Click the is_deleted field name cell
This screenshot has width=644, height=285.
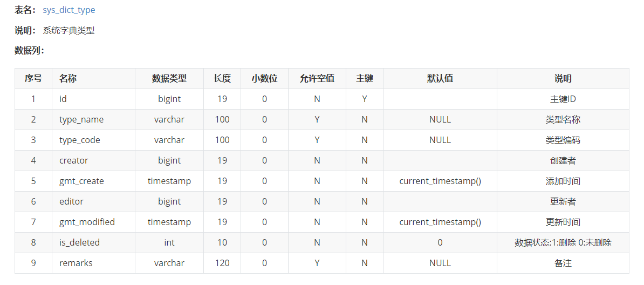[79, 243]
